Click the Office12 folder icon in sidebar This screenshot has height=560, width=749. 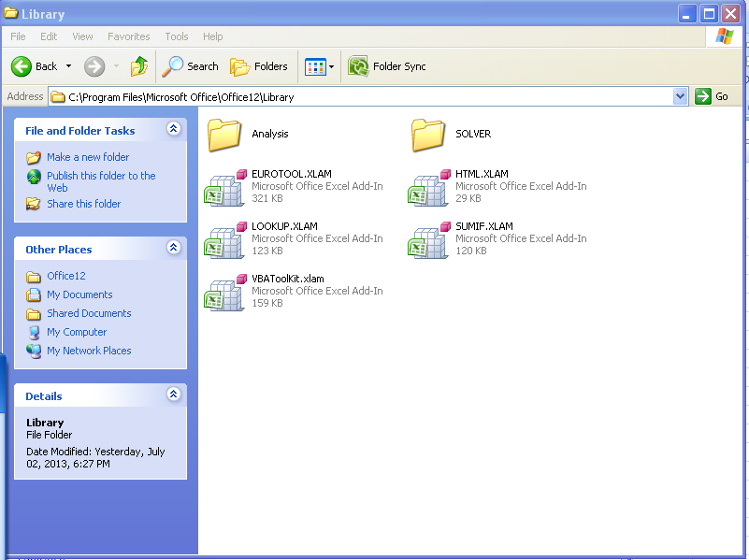pos(34,277)
